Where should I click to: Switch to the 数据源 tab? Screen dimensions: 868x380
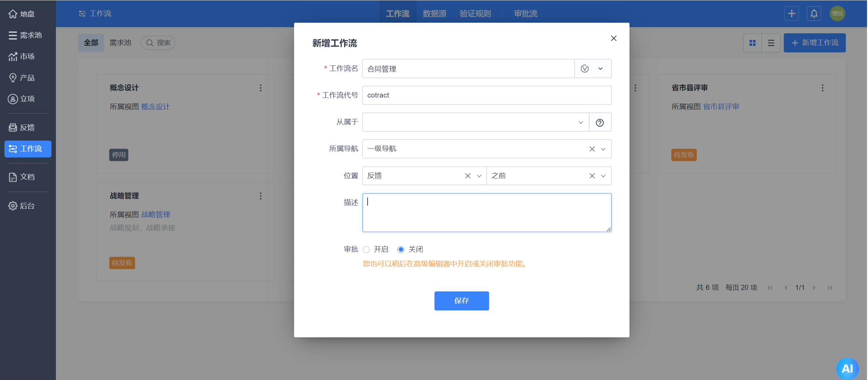pyautogui.click(x=434, y=14)
